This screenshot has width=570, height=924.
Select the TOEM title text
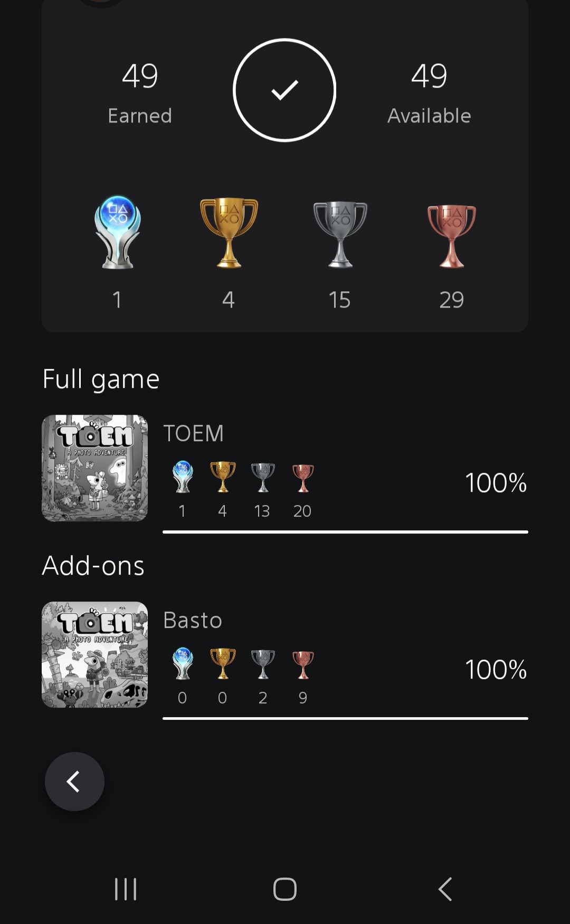tap(194, 433)
